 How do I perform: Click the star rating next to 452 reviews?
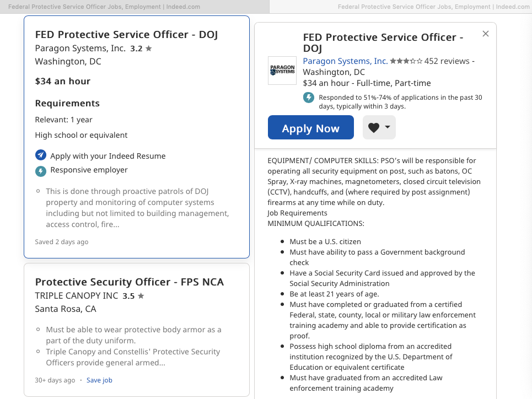click(x=406, y=61)
